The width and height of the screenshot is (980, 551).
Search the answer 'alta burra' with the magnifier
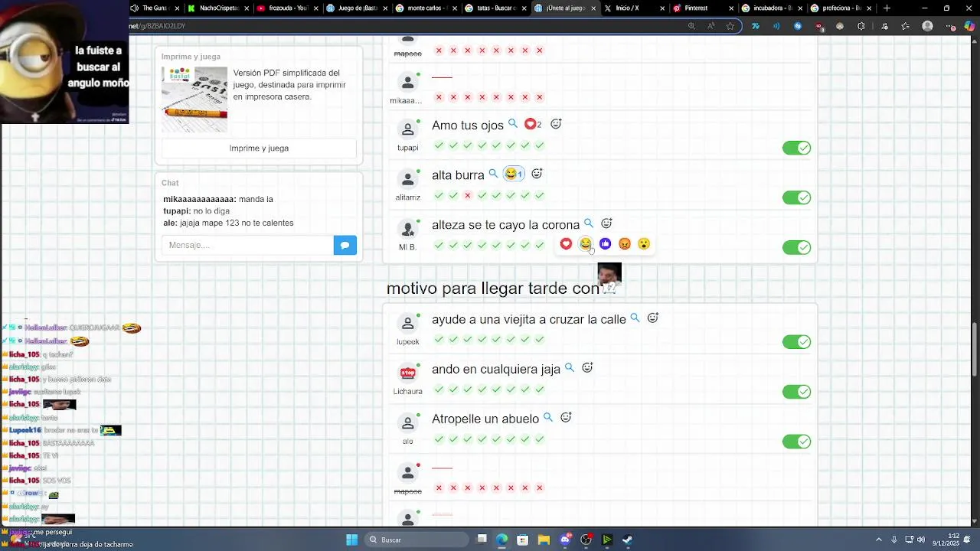(494, 174)
